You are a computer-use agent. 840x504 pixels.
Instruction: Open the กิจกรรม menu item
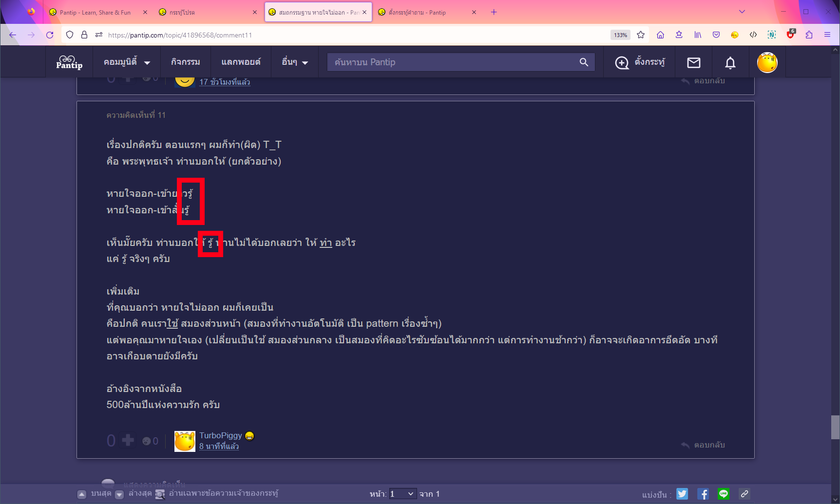[x=185, y=62]
